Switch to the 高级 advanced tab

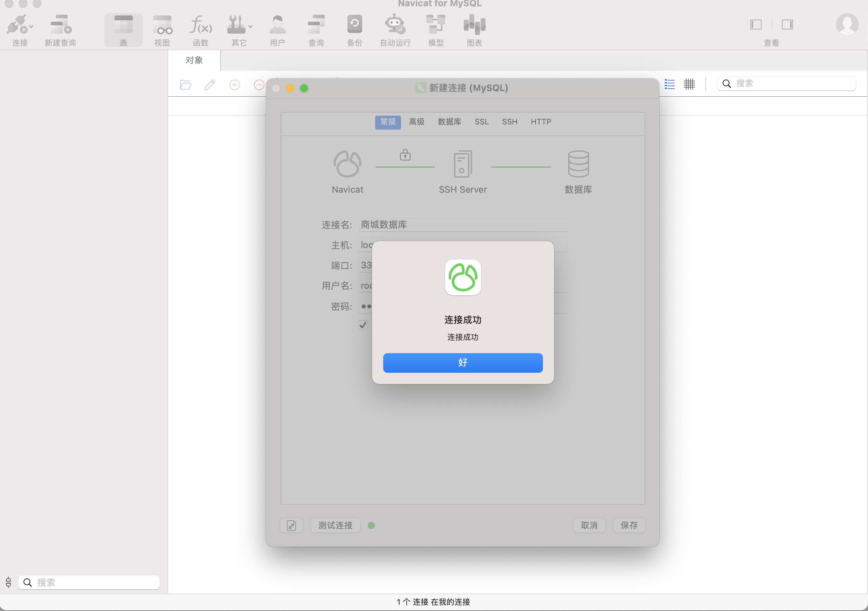[416, 122]
